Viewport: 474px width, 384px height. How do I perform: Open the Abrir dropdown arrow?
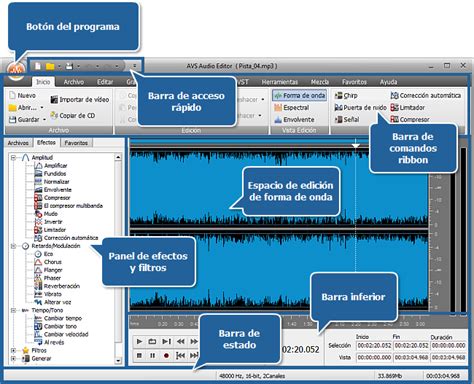[x=42, y=108]
